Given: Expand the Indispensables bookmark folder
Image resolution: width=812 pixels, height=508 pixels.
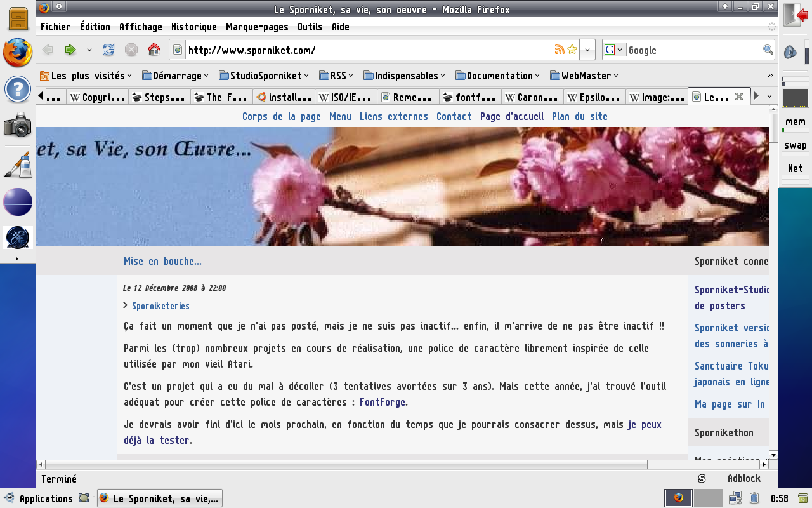Looking at the screenshot, I should (405, 76).
